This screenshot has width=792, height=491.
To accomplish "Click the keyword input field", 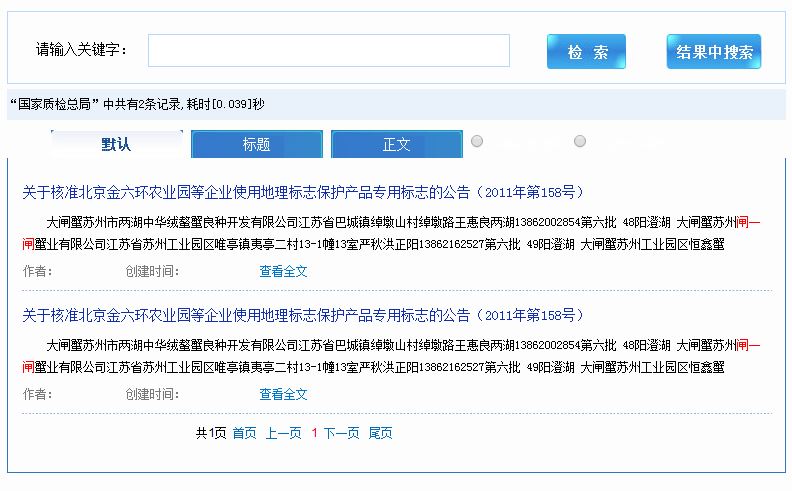I will pos(328,51).
